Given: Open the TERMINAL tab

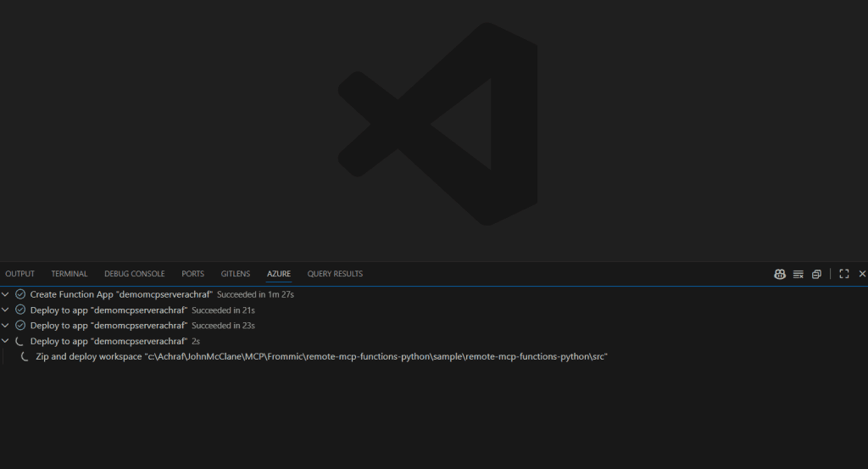Looking at the screenshot, I should 69,274.
